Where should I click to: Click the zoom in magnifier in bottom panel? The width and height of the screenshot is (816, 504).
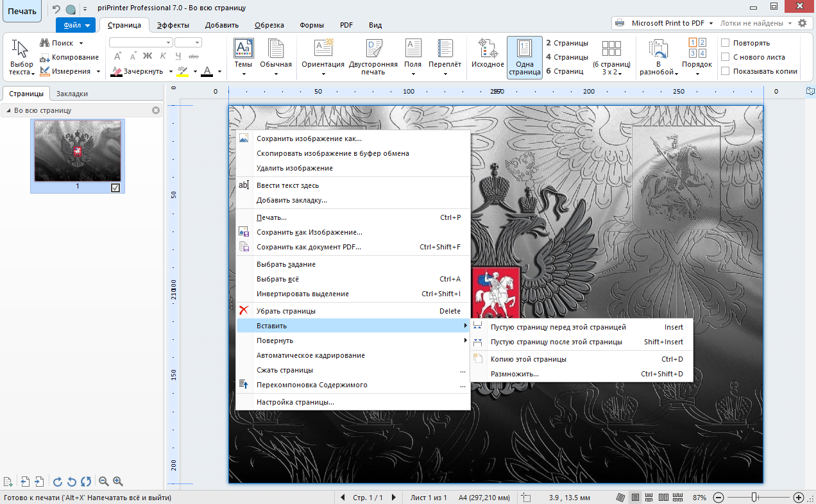(117, 481)
